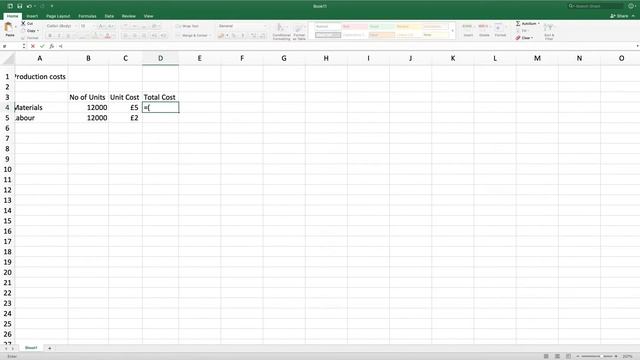
Task: Select the Sheet1 tab
Action: (x=31, y=348)
